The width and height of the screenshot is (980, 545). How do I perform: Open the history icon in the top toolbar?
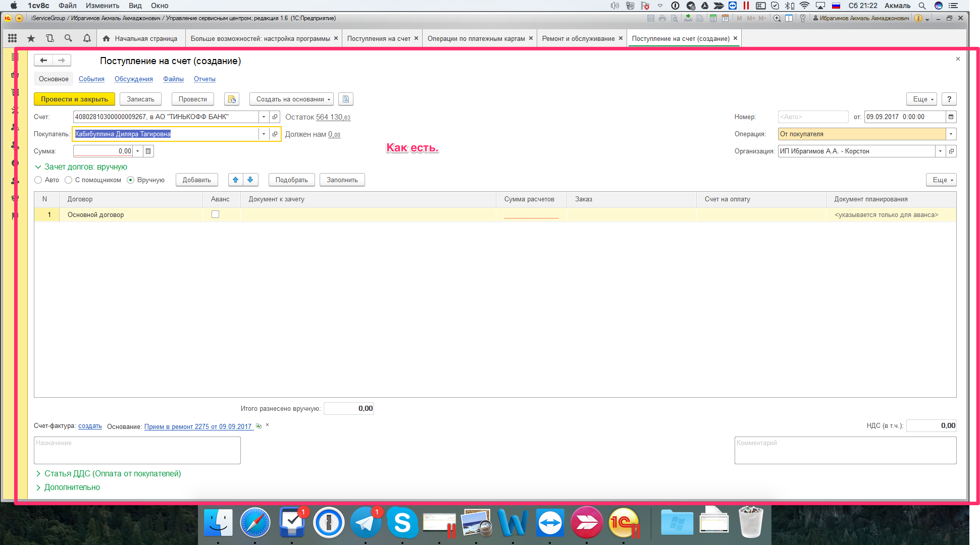[x=49, y=38]
